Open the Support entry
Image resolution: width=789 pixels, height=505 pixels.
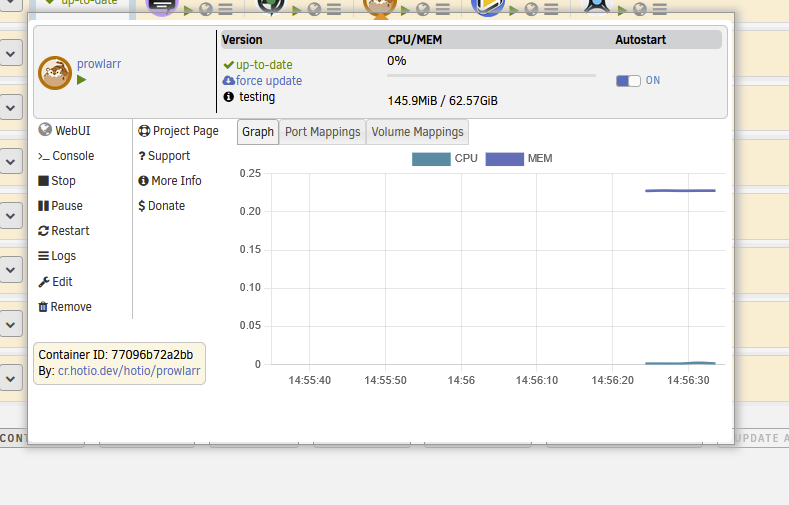pos(165,156)
